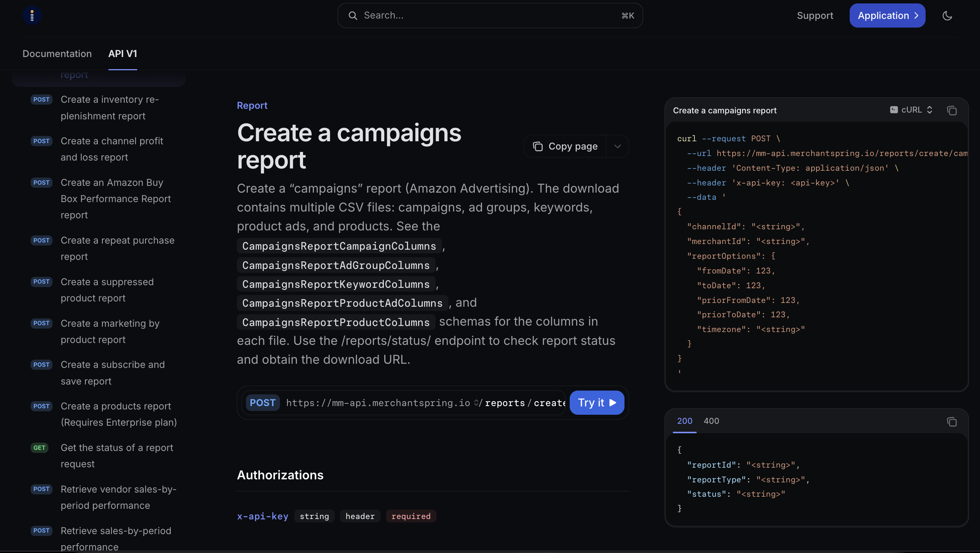Viewport: 980px width, 553px height.
Task: Click the terminal icon beside cURL
Action: pyautogui.click(x=893, y=110)
